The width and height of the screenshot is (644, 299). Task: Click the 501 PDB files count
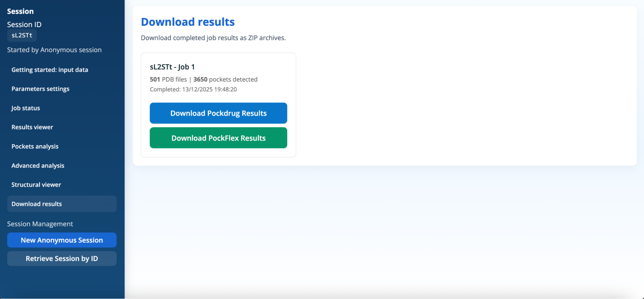click(168, 79)
